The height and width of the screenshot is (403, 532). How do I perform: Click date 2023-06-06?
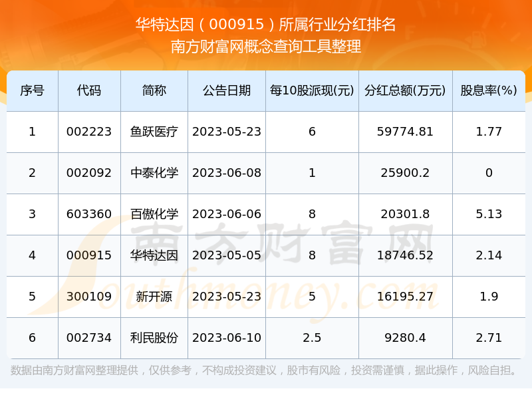(227, 214)
